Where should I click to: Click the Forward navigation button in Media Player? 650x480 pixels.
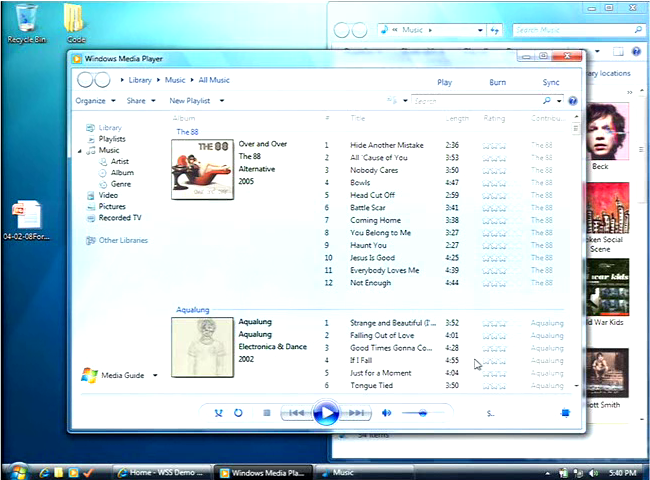(x=102, y=80)
